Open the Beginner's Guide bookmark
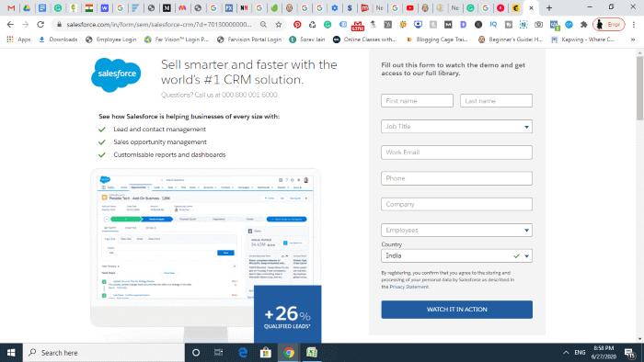The image size is (644, 362). click(511, 40)
